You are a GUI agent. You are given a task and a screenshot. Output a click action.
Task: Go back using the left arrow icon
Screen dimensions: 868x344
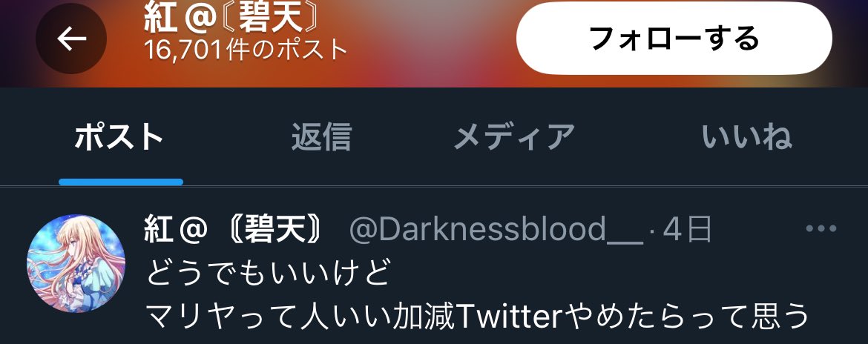[x=71, y=39]
